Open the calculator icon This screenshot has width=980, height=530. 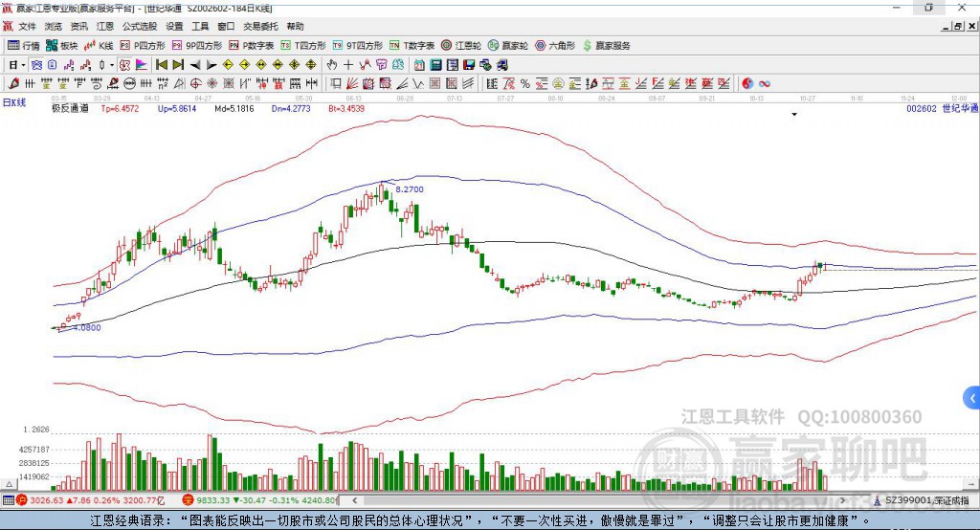tap(436, 65)
